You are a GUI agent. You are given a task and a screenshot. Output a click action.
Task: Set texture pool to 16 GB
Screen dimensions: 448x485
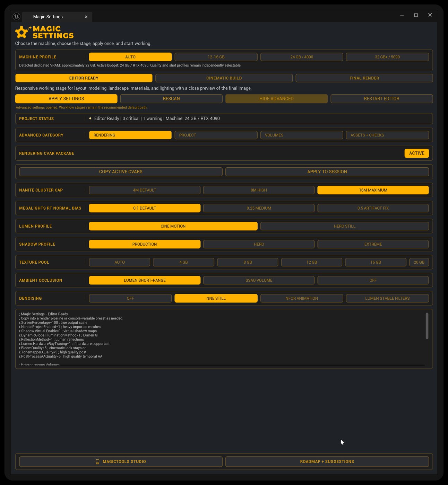[376, 262]
